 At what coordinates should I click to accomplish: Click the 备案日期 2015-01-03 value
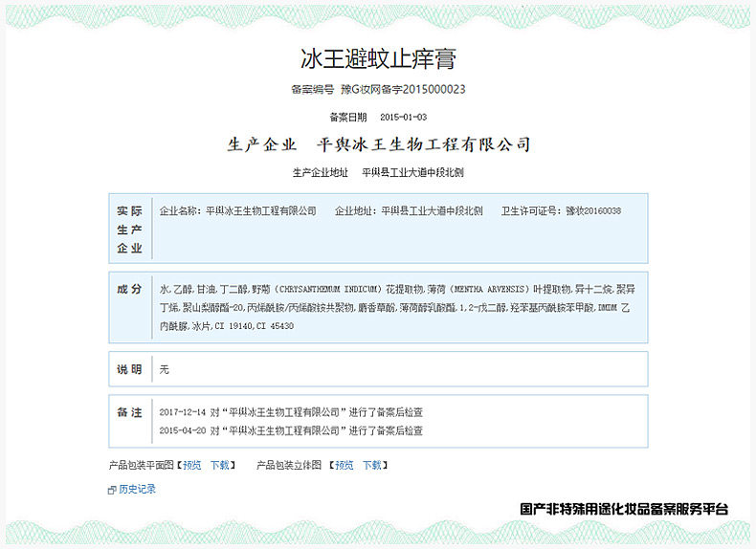pos(404,117)
